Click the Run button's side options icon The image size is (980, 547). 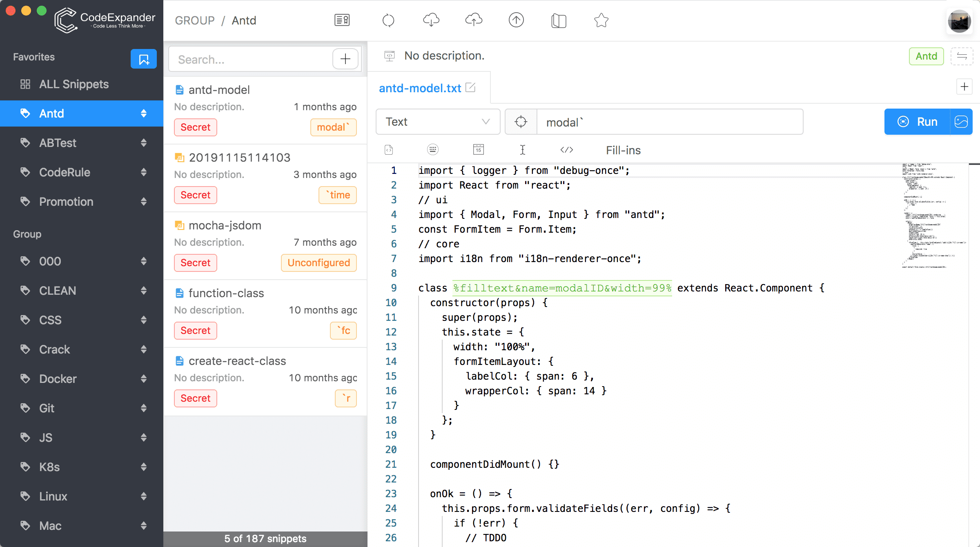click(961, 122)
